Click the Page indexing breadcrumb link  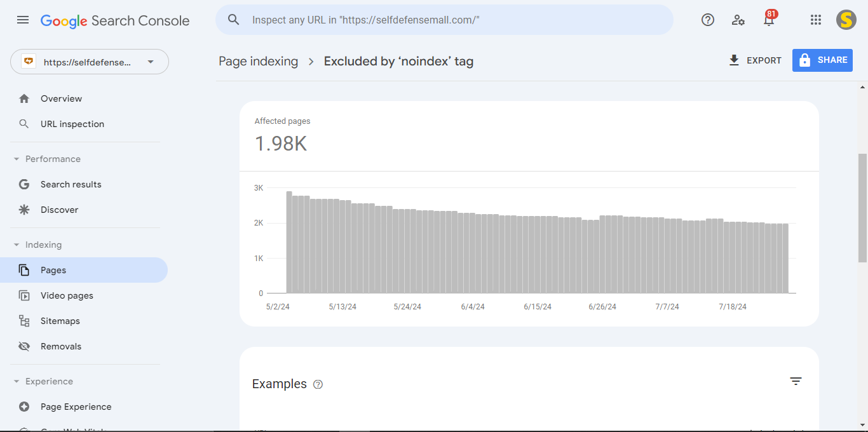tap(259, 61)
